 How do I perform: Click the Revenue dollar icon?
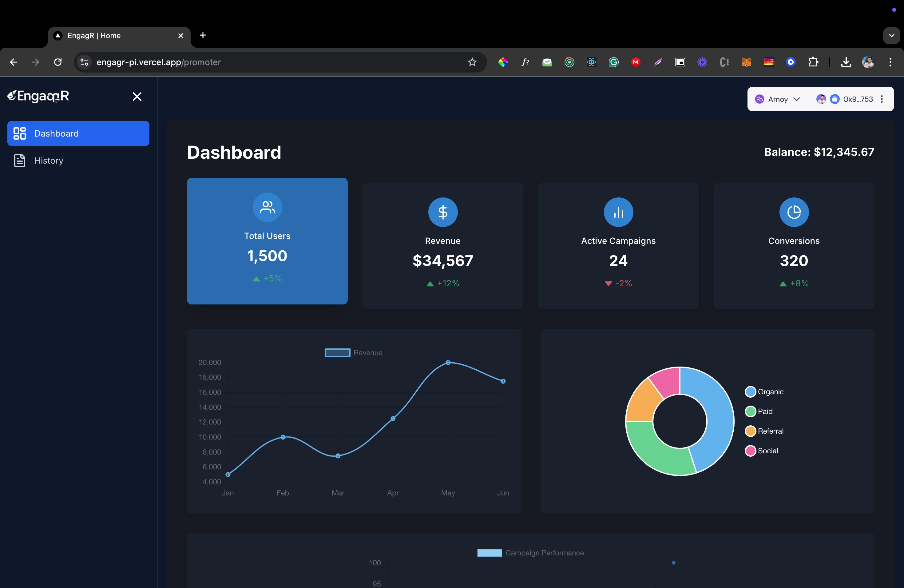[443, 212]
